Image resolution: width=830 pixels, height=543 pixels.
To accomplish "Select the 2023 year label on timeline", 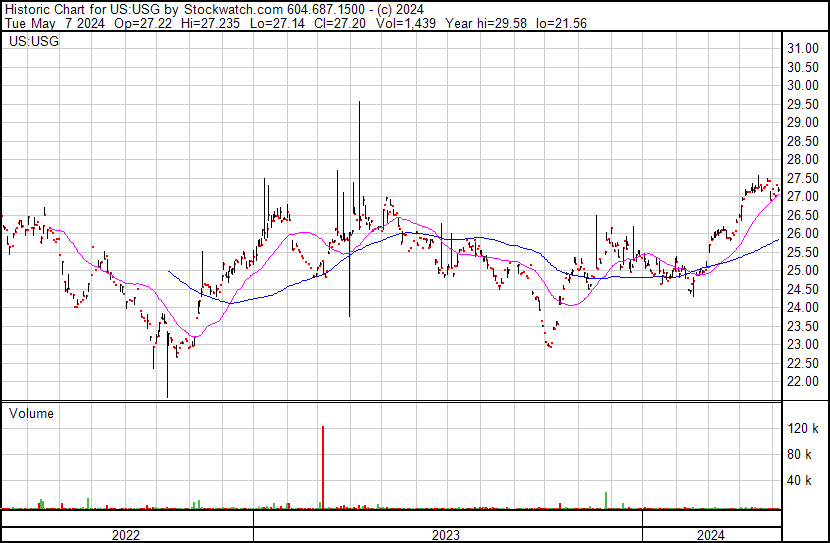I will point(446,535).
